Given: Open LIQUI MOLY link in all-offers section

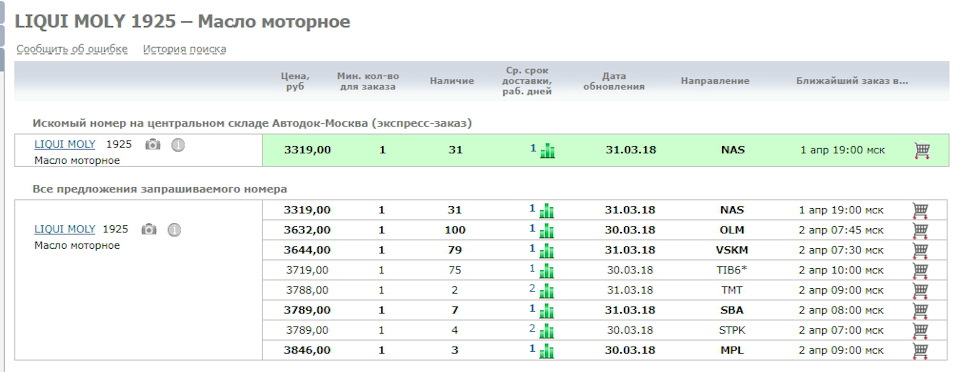Looking at the screenshot, I should (x=65, y=229).
